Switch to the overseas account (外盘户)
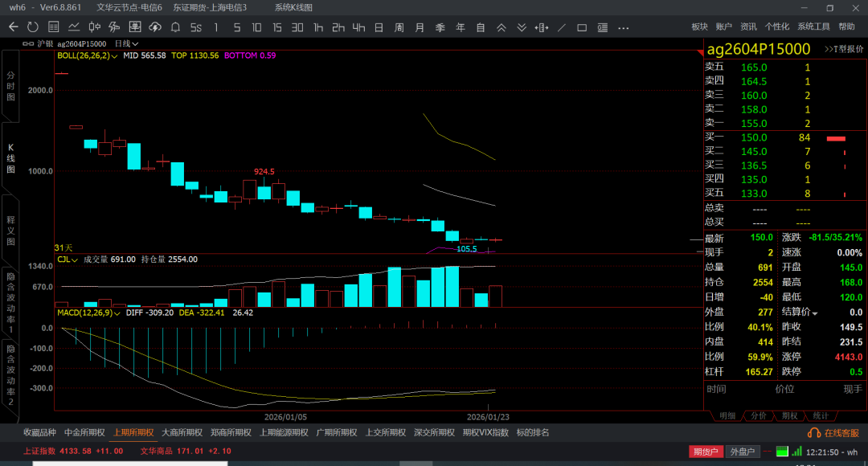868x466 pixels. (743, 452)
